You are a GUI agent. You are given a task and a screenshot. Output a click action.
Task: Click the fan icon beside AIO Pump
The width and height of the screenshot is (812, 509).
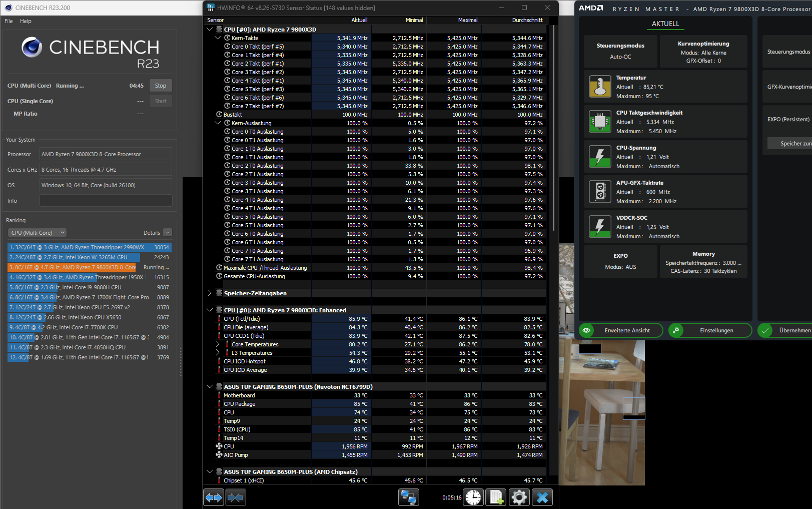click(x=219, y=455)
